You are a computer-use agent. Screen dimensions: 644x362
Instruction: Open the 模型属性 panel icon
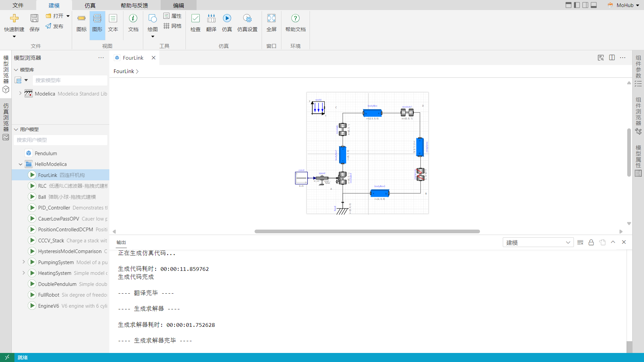[638, 173]
